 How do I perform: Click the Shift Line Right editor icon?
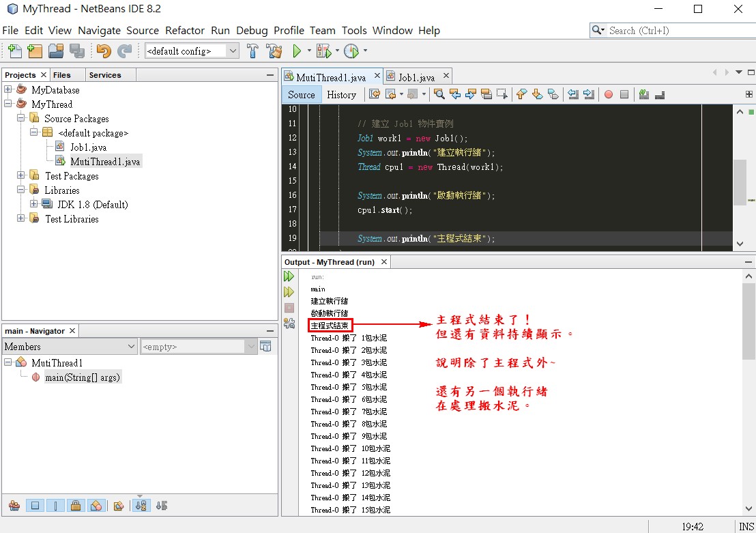coord(589,95)
